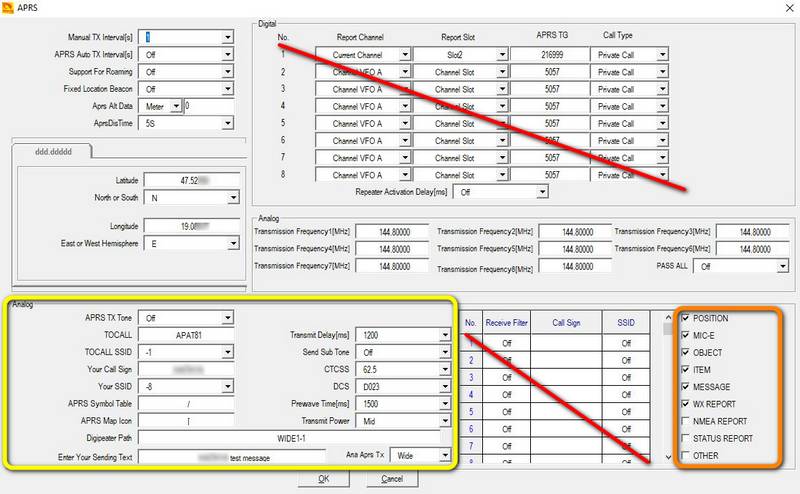The height and width of the screenshot is (494, 800).
Task: Open the East or West Hemisphere dropdown
Action: pyautogui.click(x=233, y=244)
